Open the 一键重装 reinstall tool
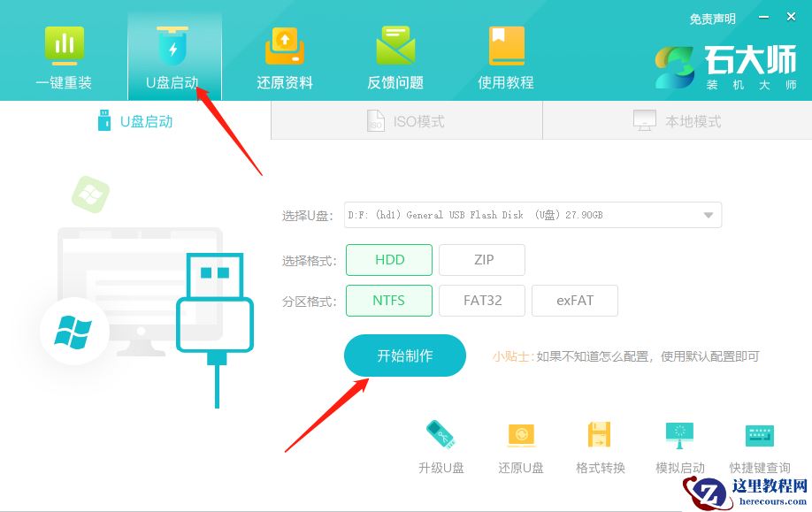812x512 pixels. 63,53
